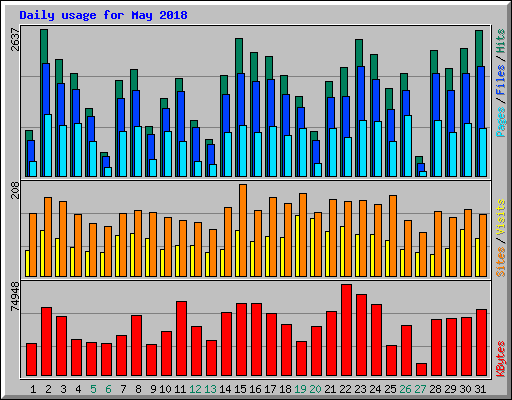The width and height of the screenshot is (512, 400).
Task: Select the 74948 y-axis value
Action: coord(15,296)
